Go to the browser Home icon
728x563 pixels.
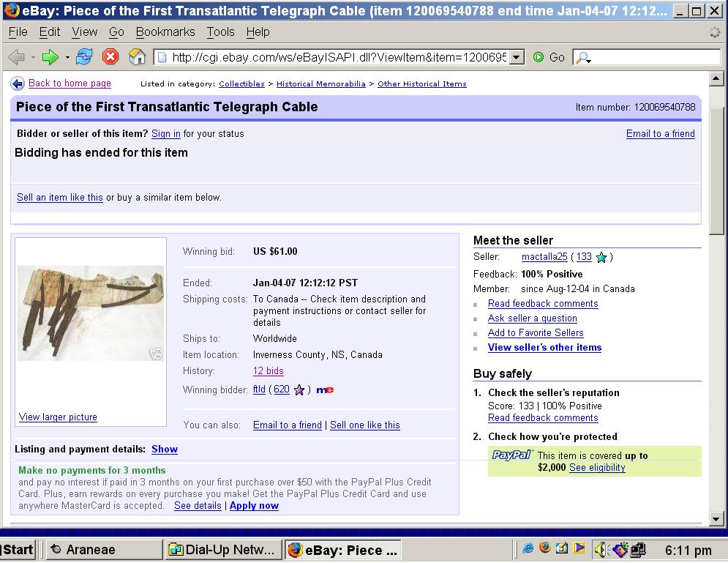coord(137,56)
